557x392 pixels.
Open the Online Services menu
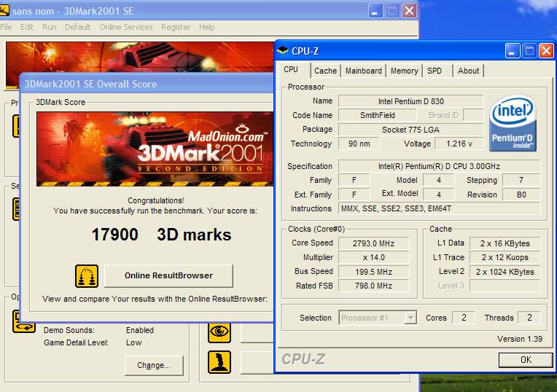pos(125,27)
